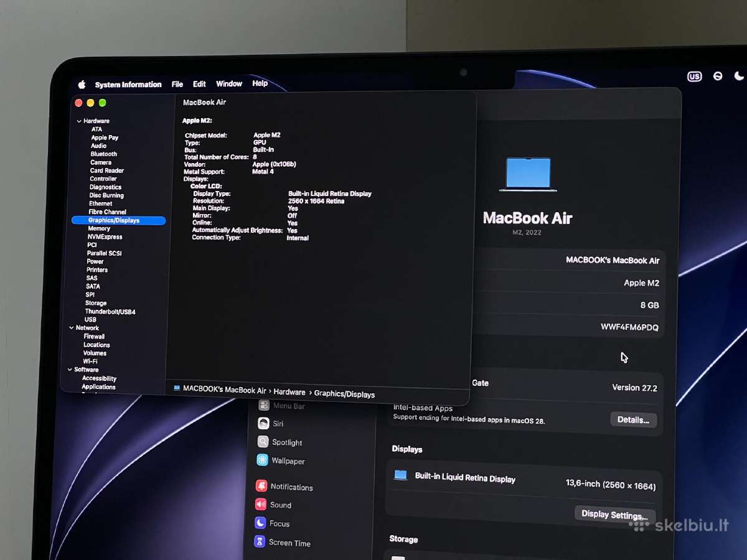747x560 pixels.
Task: Select Ethernet in the Hardware list
Action: click(x=100, y=203)
